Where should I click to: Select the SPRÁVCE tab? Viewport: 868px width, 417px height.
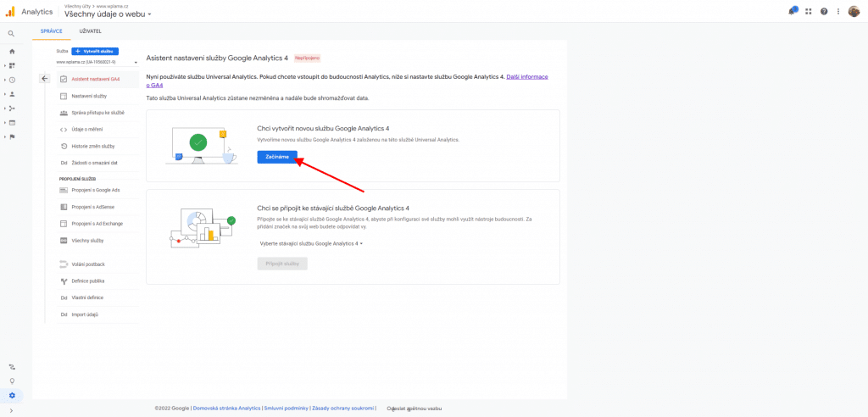[x=52, y=31]
